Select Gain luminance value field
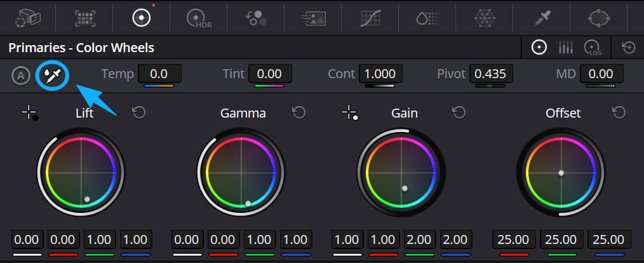 coord(347,239)
